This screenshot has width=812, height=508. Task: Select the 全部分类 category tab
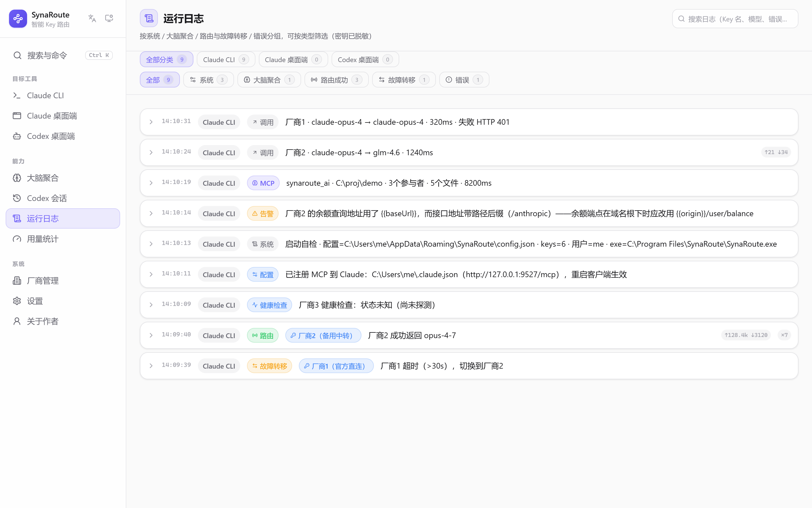166,60
